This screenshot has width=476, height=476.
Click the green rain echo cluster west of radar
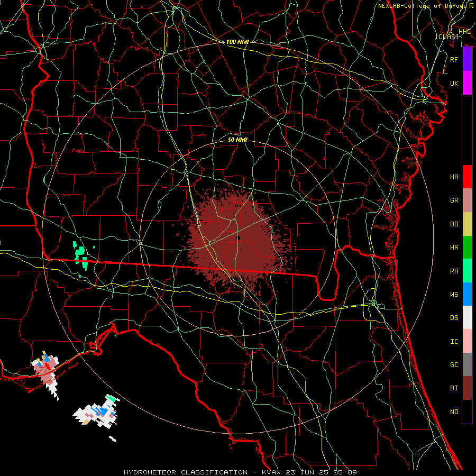click(81, 255)
